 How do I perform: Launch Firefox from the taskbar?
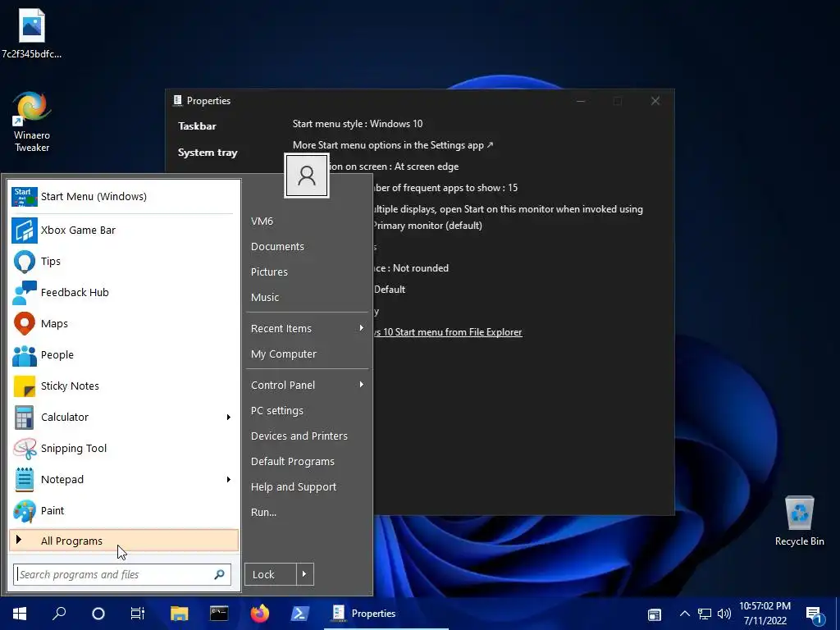pos(259,614)
